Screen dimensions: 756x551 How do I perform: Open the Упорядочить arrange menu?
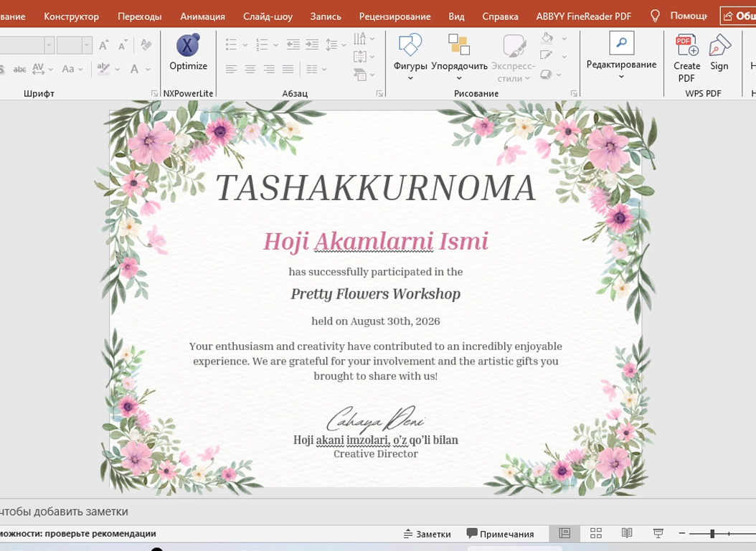459,57
